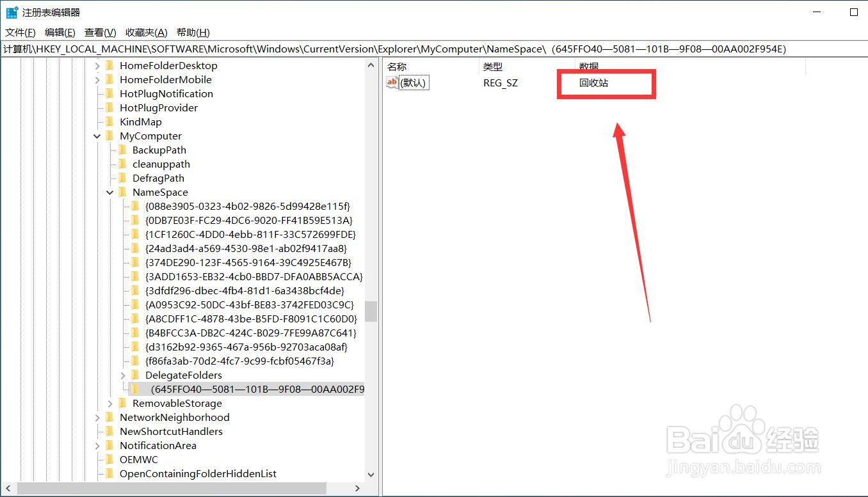
Task: Click folder icon of {088e3905-0323-4b02...} key
Action: (135, 206)
